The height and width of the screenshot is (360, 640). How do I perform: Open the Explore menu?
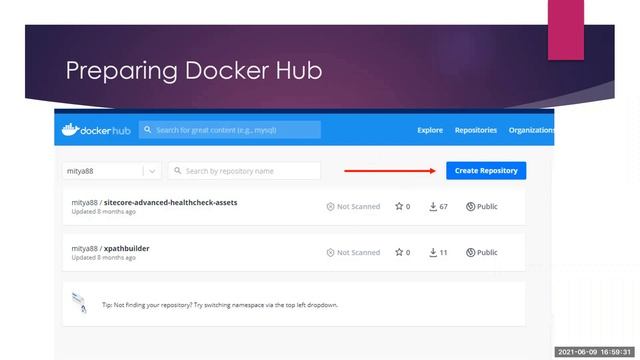coord(430,130)
